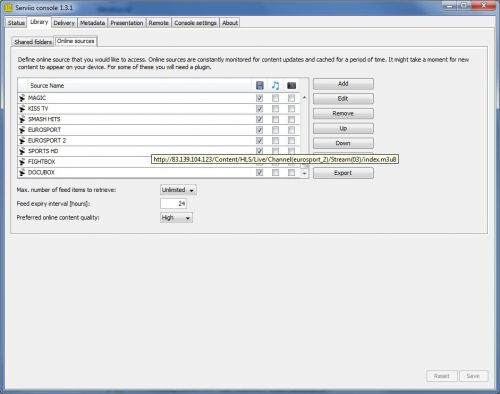Viewport: 500px width, 394px height.
Task: Open the About tab
Action: point(230,23)
